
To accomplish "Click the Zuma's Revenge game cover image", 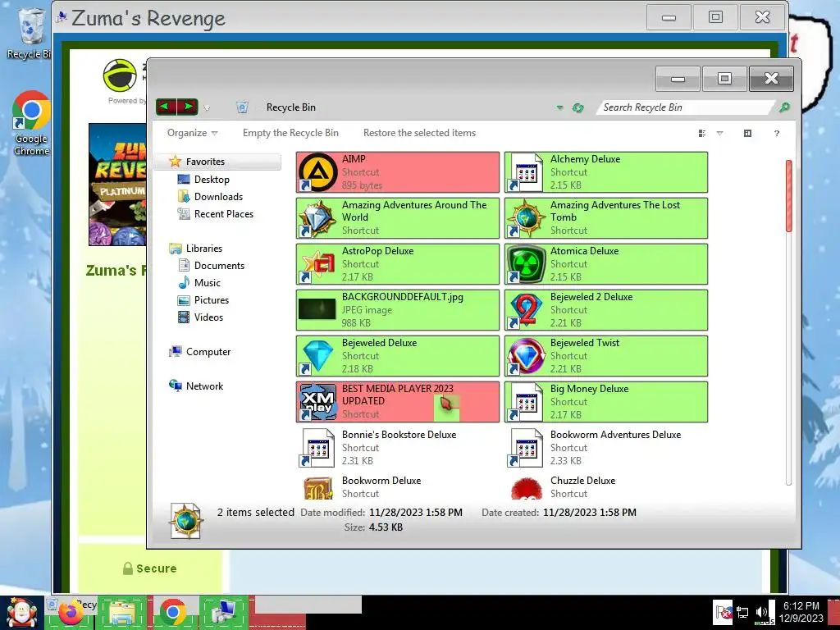I will (117, 185).
